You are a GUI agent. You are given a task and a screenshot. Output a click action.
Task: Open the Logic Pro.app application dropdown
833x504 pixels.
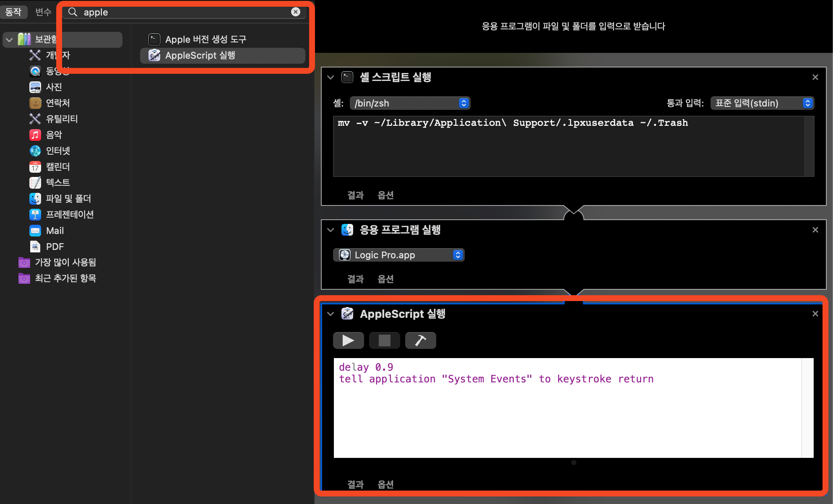[398, 255]
